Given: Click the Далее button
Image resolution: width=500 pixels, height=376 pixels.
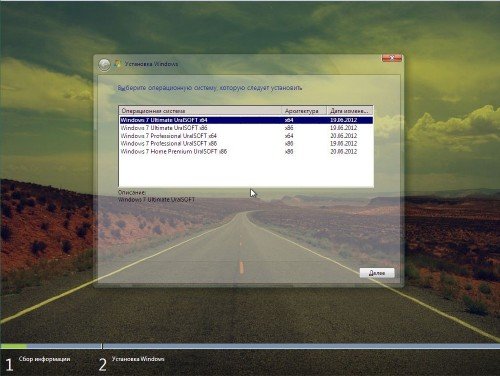Looking at the screenshot, I should [377, 273].
